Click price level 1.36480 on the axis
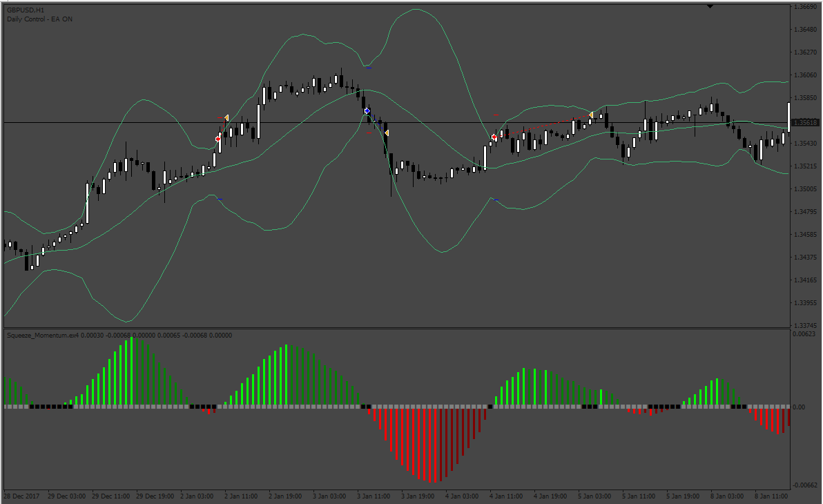 pos(806,30)
